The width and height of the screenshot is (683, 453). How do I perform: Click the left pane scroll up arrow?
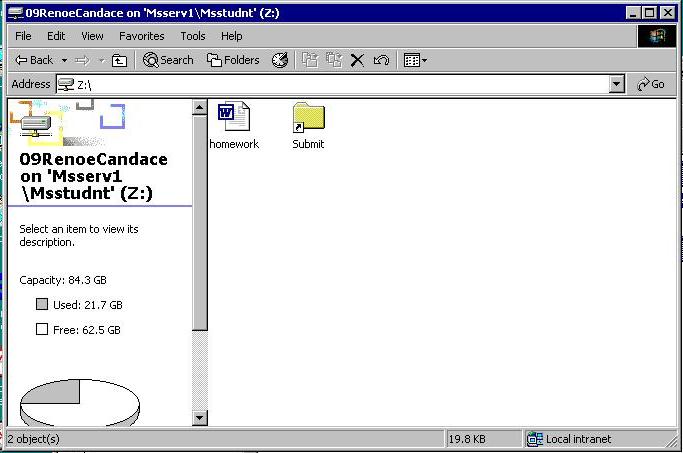coord(199,107)
